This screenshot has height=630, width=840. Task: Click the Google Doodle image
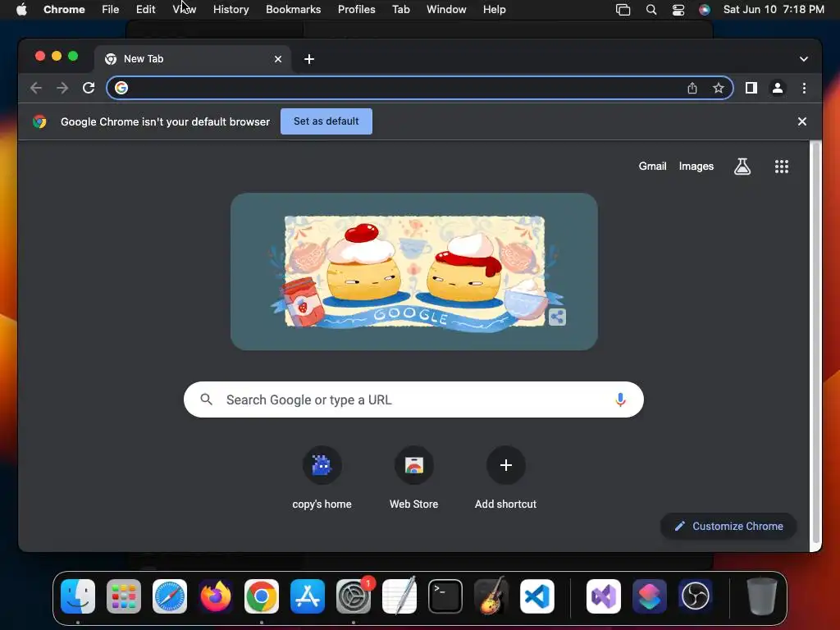point(414,272)
